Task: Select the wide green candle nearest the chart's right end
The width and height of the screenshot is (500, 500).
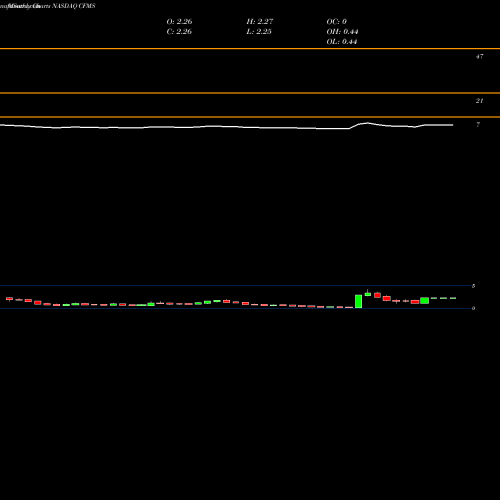Action: 424,301
